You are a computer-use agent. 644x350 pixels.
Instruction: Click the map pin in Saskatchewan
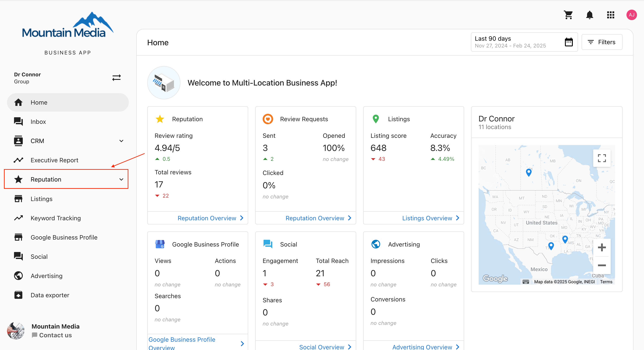[529, 172]
